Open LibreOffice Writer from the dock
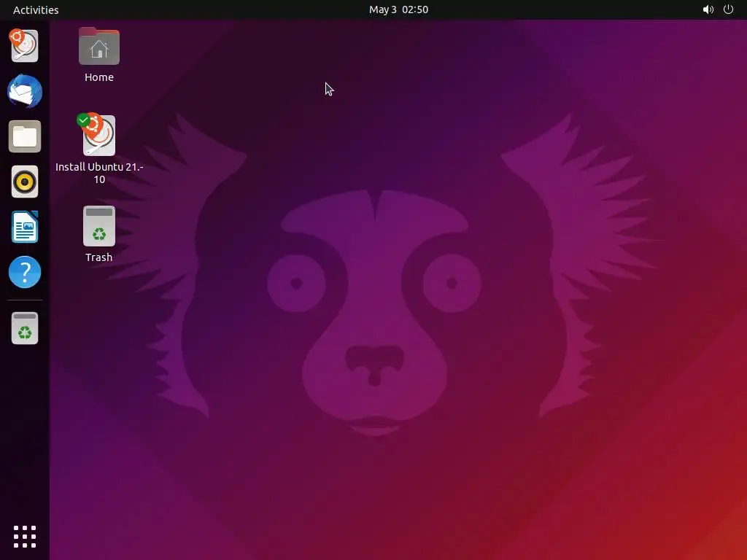This screenshot has width=747, height=560. pyautogui.click(x=25, y=227)
